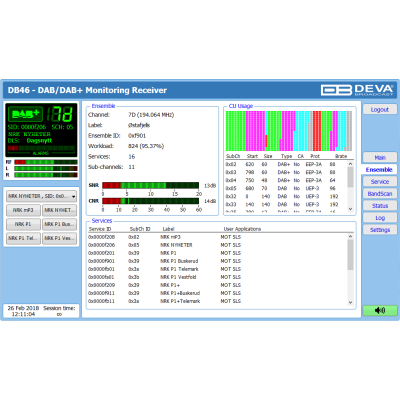Open the BandScan tab
The width and height of the screenshot is (400, 400).
pyautogui.click(x=380, y=194)
